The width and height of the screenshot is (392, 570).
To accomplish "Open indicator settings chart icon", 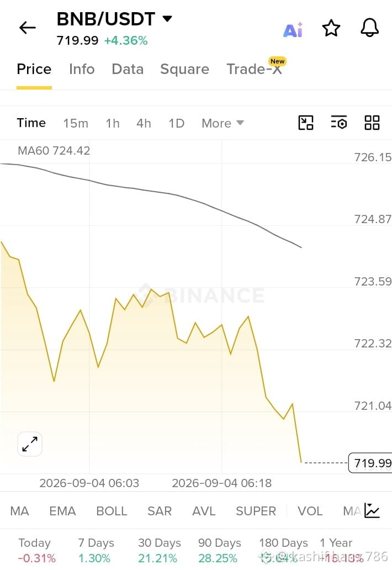I will coord(372,511).
